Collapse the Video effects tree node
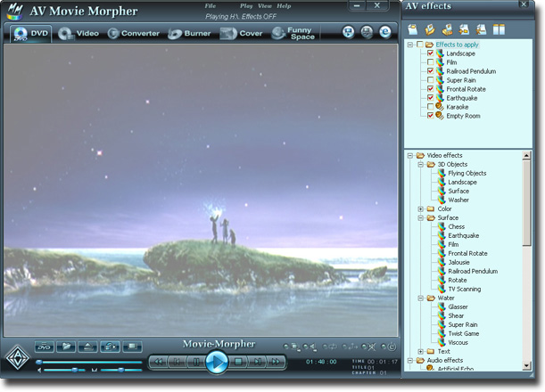Image resolution: width=545 pixels, height=392 pixels. pos(410,156)
